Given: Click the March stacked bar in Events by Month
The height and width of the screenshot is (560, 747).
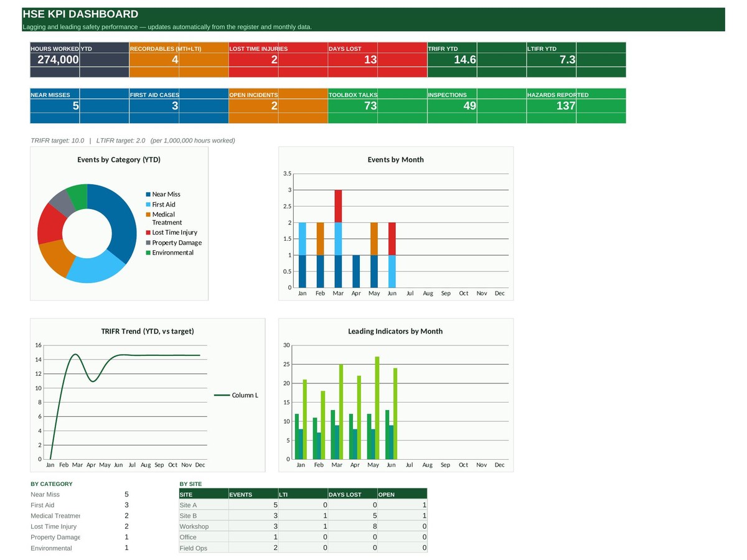Looking at the screenshot, I should point(338,239).
